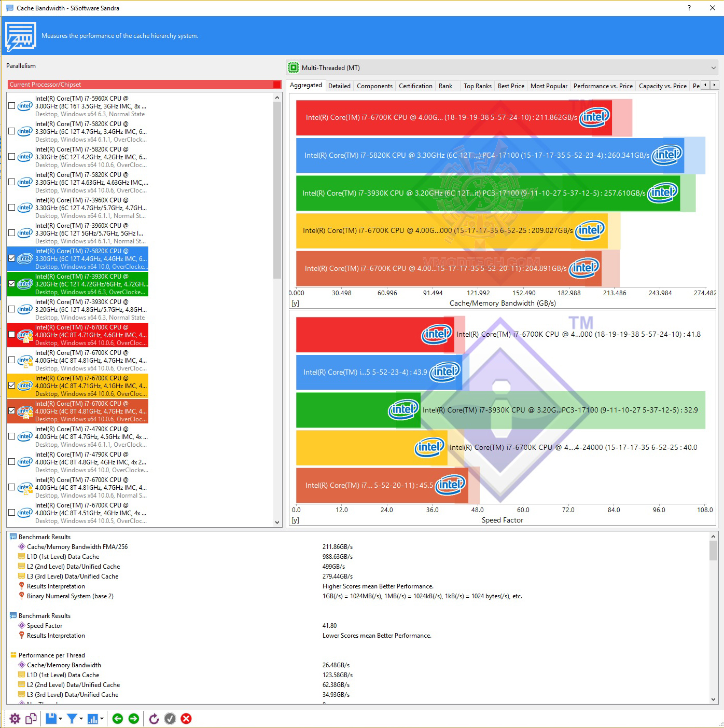Go back with the green left arrow
The width and height of the screenshot is (724, 728).
coord(118,719)
